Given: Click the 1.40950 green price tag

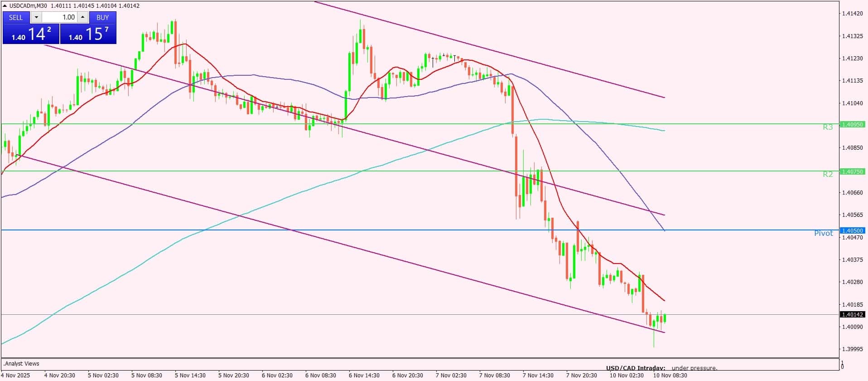Looking at the screenshot, I should pyautogui.click(x=852, y=124).
